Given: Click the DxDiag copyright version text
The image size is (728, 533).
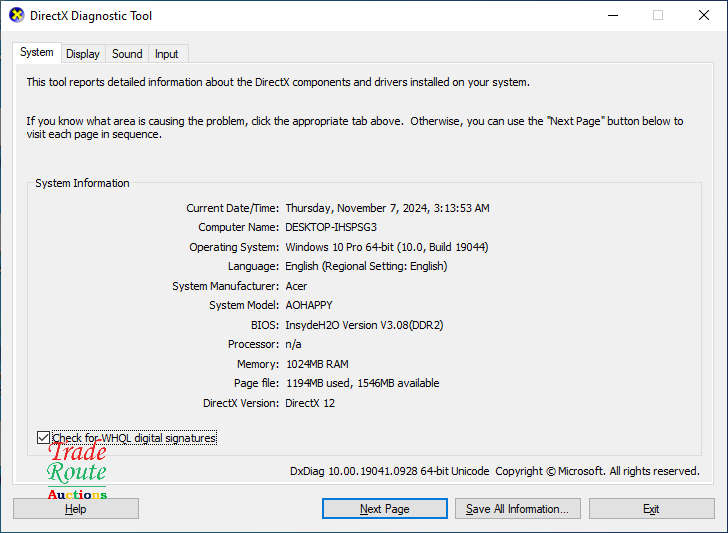Looking at the screenshot, I should click(x=494, y=471).
